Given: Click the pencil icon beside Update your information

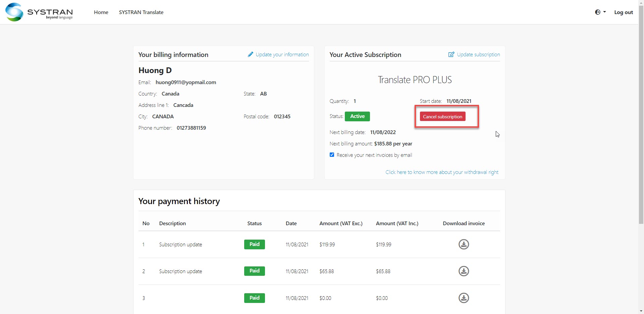Looking at the screenshot, I should (x=250, y=55).
